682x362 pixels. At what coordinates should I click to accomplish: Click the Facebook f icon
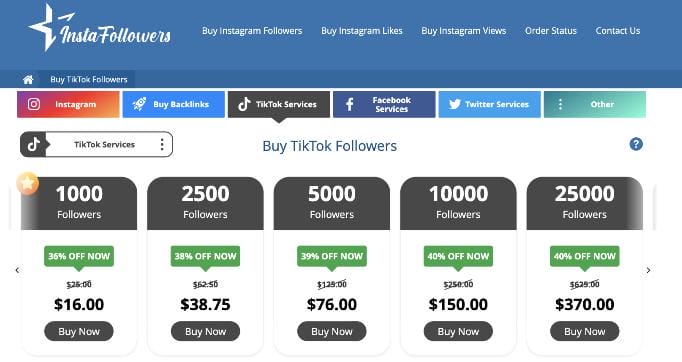pyautogui.click(x=349, y=104)
